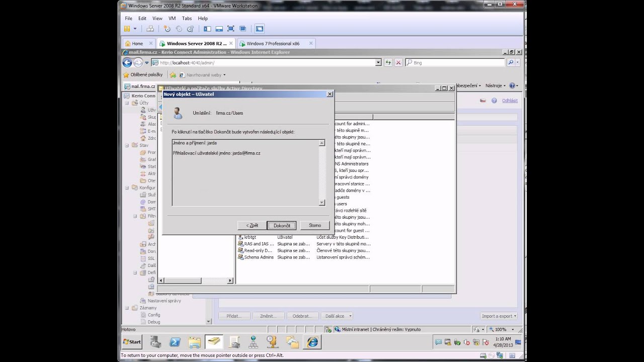Select the Schema Admins row in Active Directory
The width and height of the screenshot is (644, 362).
pyautogui.click(x=304, y=257)
